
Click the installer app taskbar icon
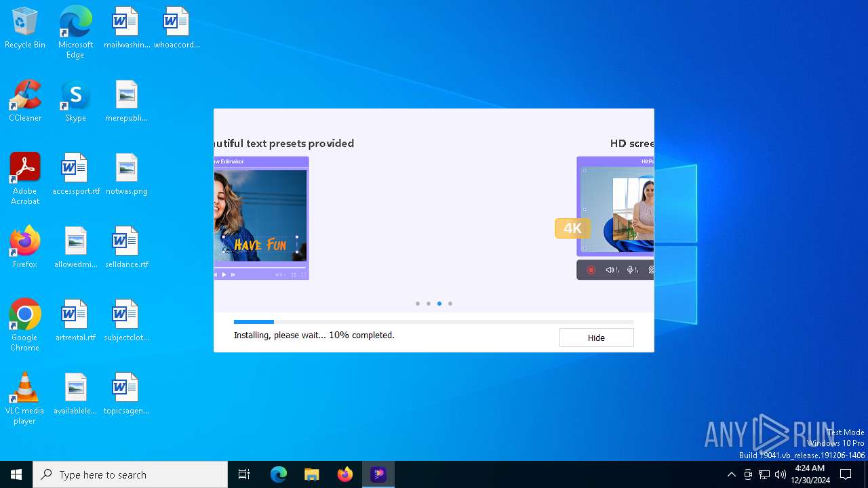[378, 474]
